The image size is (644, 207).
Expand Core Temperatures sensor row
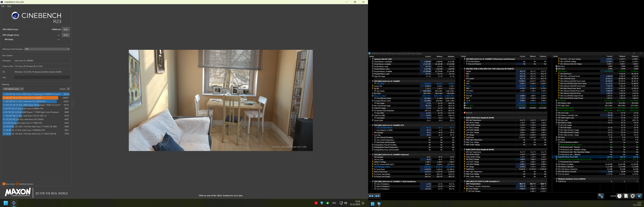[x=372, y=128]
